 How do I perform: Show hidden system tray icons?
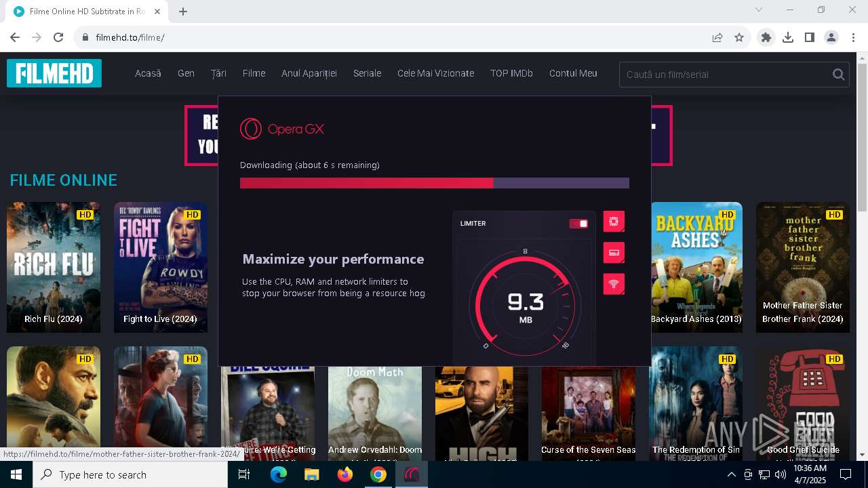(x=731, y=474)
